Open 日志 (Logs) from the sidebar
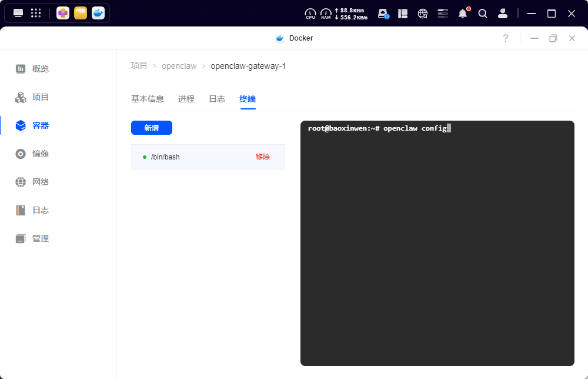Screen dimensions: 588x379 coord(40,210)
